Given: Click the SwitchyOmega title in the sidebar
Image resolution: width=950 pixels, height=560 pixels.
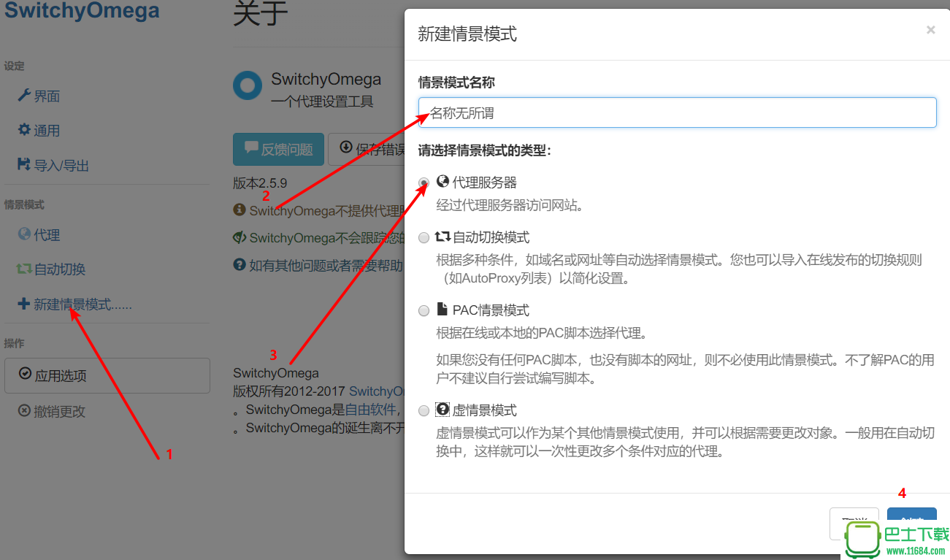Looking at the screenshot, I should (x=82, y=10).
